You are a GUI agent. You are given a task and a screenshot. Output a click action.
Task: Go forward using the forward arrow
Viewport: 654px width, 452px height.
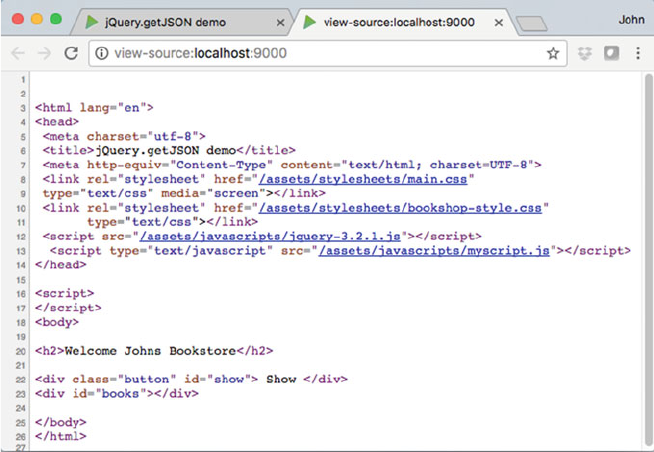click(x=44, y=53)
